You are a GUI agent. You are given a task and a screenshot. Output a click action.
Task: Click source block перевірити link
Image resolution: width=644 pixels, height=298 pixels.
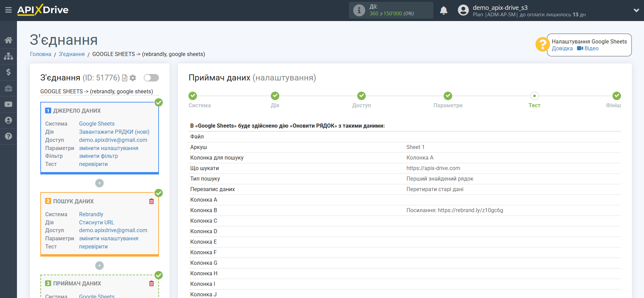[x=93, y=164]
